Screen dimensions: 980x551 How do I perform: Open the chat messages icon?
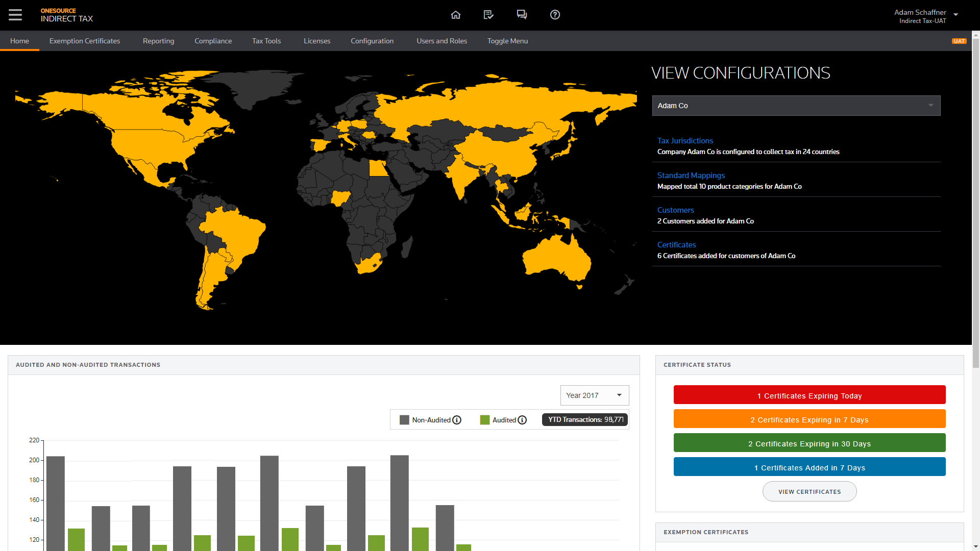(x=522, y=15)
